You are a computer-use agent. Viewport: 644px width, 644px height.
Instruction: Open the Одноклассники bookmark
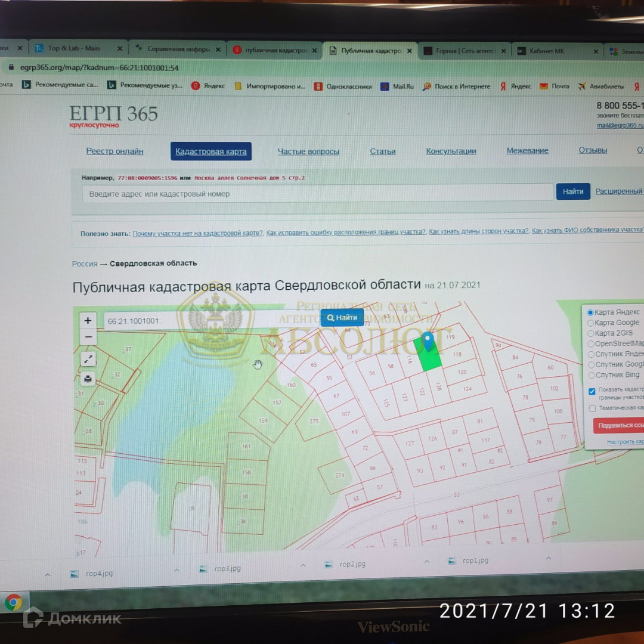point(343,86)
